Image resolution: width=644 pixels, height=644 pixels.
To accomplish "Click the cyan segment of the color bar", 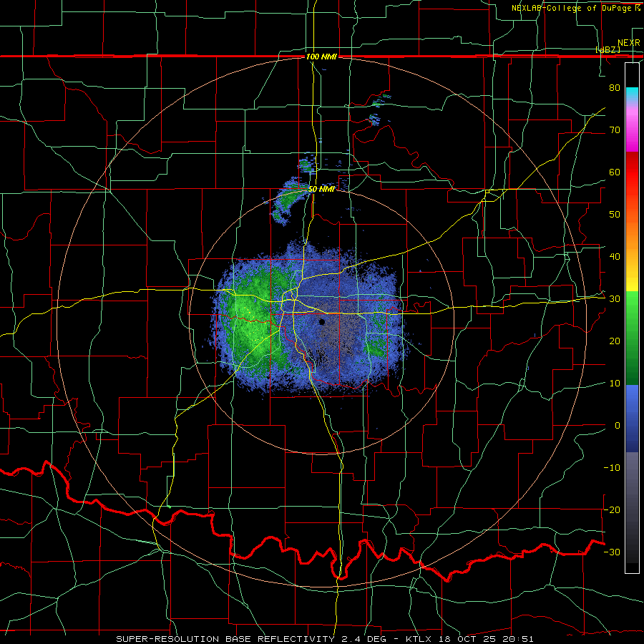I will (x=632, y=95).
